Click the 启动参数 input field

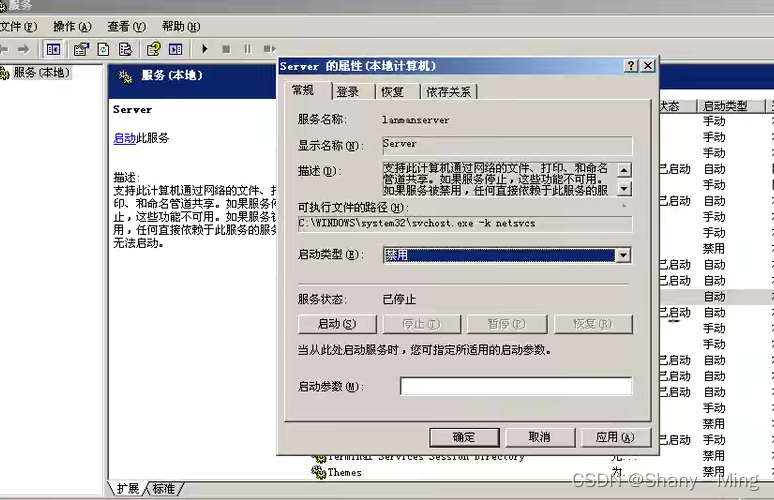coord(516,386)
